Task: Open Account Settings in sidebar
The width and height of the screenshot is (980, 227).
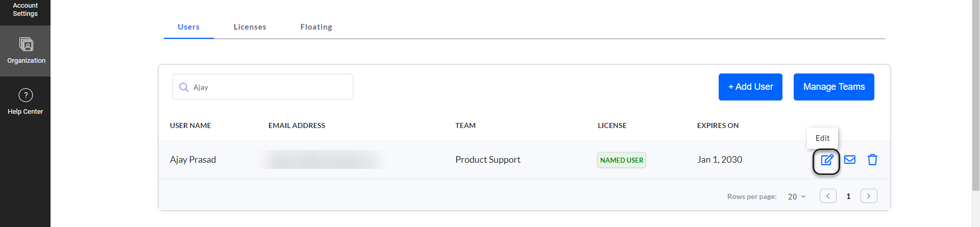Action: [25, 10]
